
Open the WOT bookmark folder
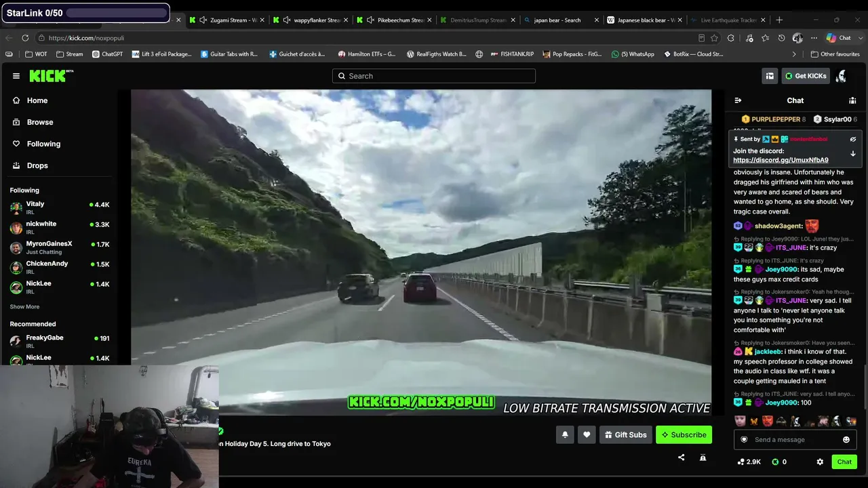coord(36,54)
